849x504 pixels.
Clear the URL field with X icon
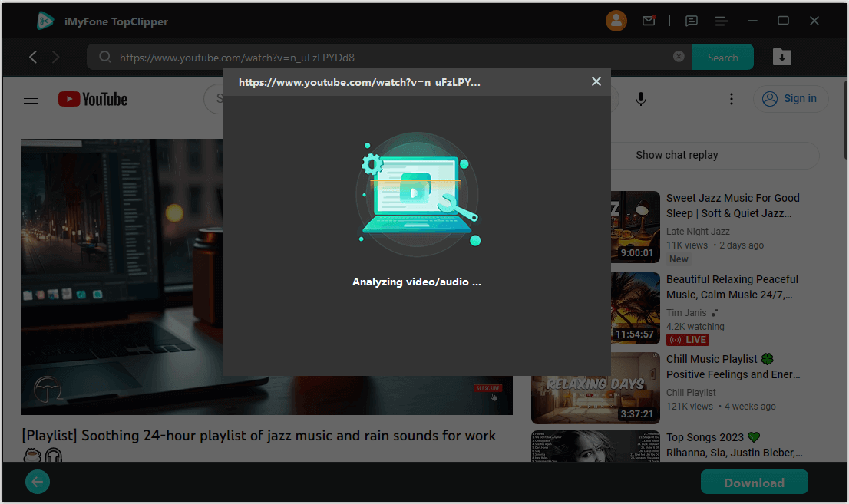click(x=679, y=57)
